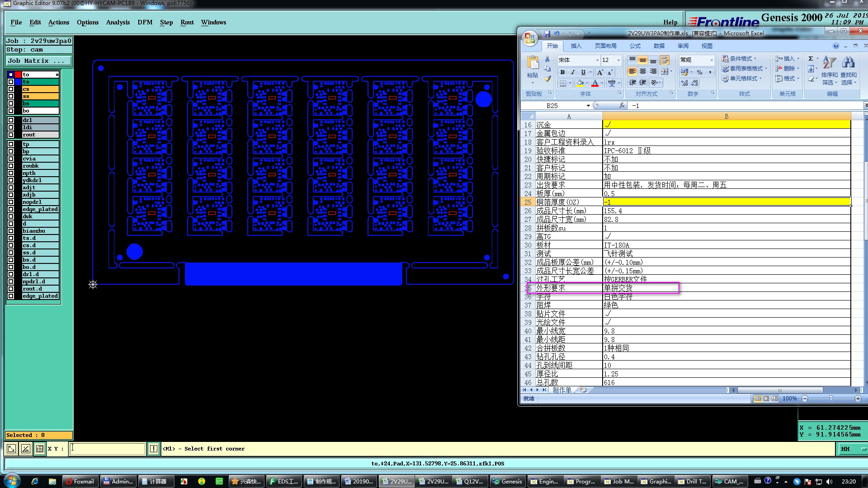Click the Excel Cut scissors icon
The height and width of the screenshot is (488, 868).
tap(547, 59)
